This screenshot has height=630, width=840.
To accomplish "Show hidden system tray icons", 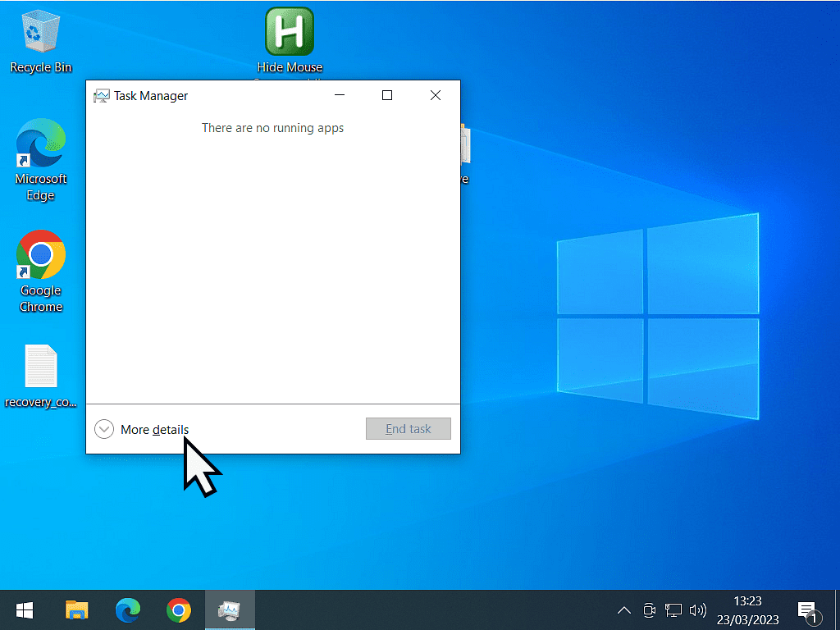I will coord(624,610).
